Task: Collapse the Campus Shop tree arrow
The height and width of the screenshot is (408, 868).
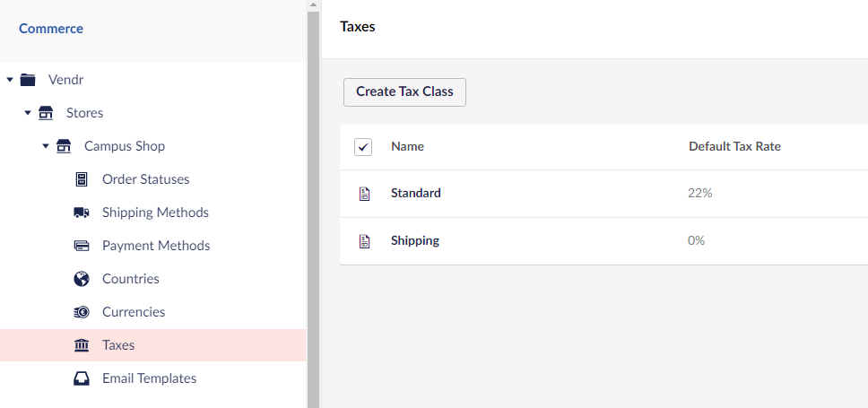Action: coord(46,146)
